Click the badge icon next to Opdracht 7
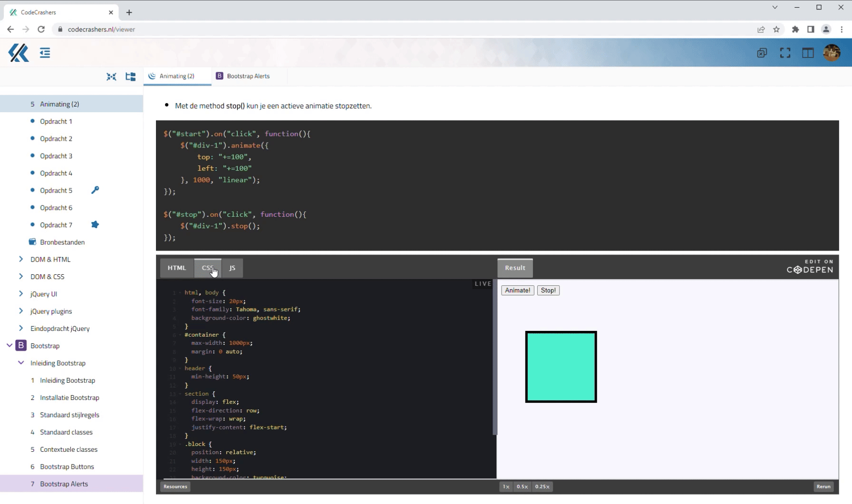 [x=95, y=224]
